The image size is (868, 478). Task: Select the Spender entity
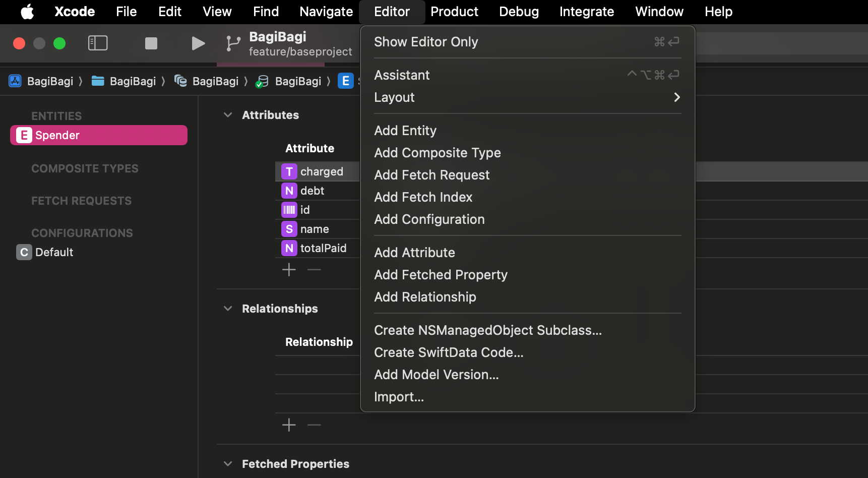99,135
